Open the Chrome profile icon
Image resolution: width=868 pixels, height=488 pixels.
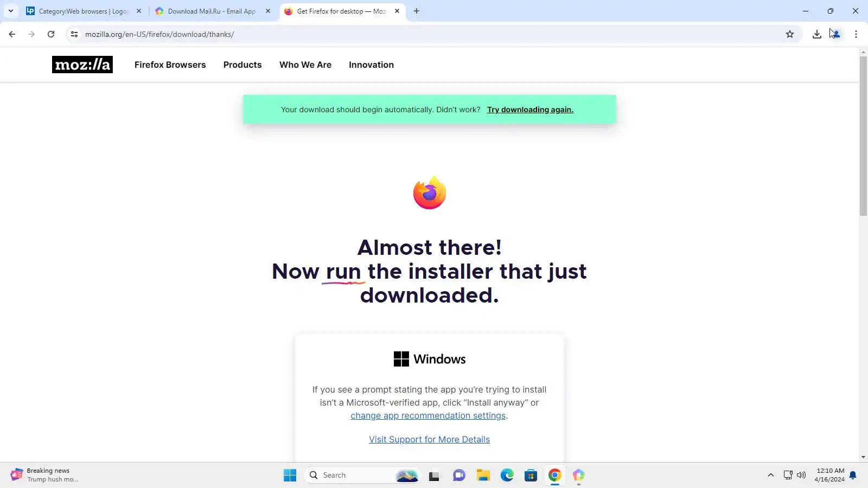coord(836,34)
